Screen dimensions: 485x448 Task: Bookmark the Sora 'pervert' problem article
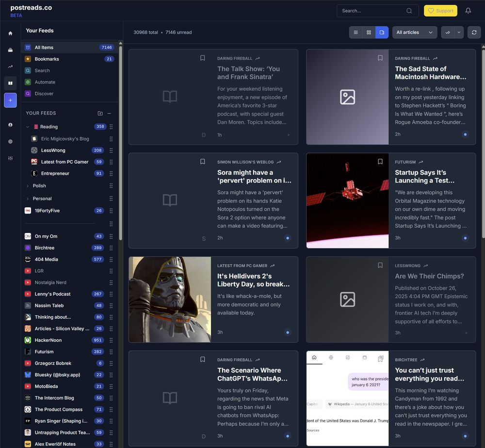[x=203, y=162]
